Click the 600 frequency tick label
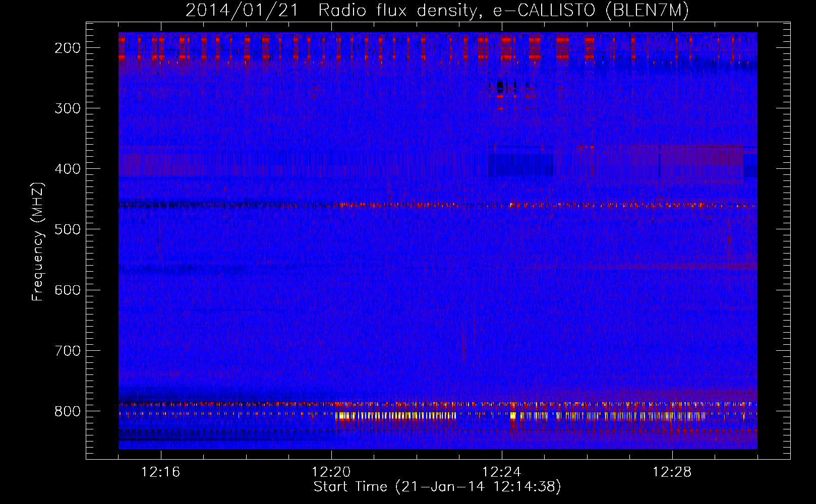The image size is (816, 504). [x=68, y=290]
